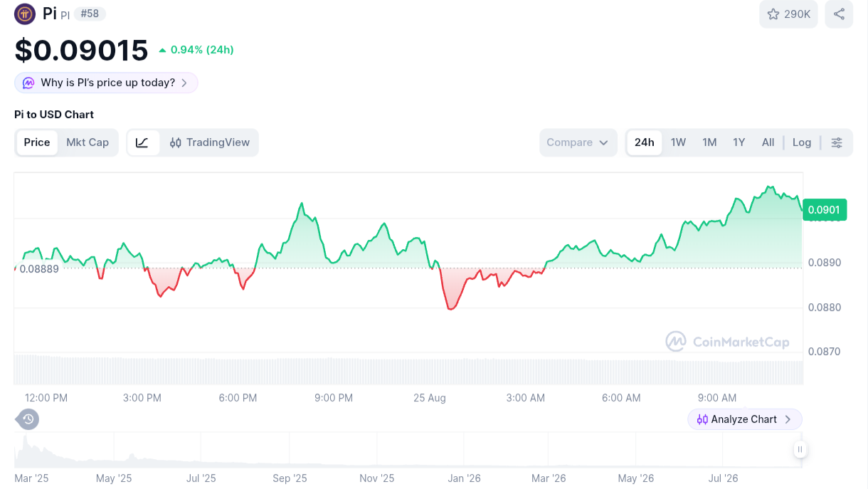Click the Jan '26 timeline label
868x489 pixels.
[464, 478]
